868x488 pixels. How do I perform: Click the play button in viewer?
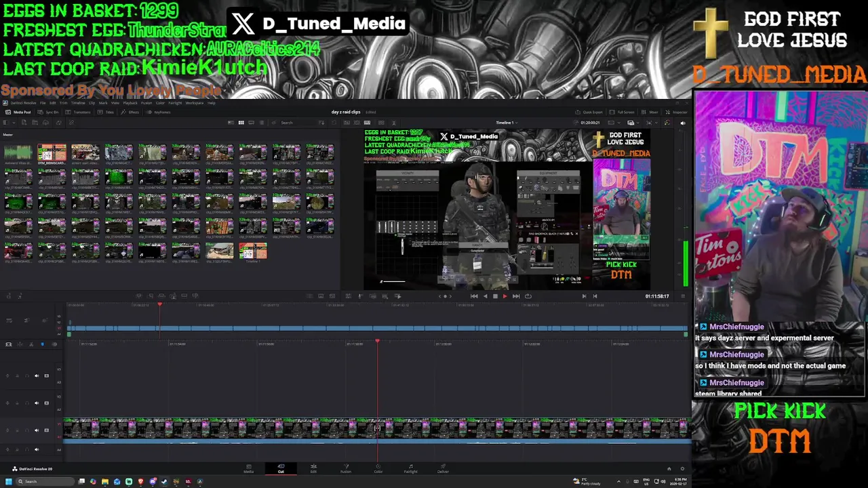(505, 296)
